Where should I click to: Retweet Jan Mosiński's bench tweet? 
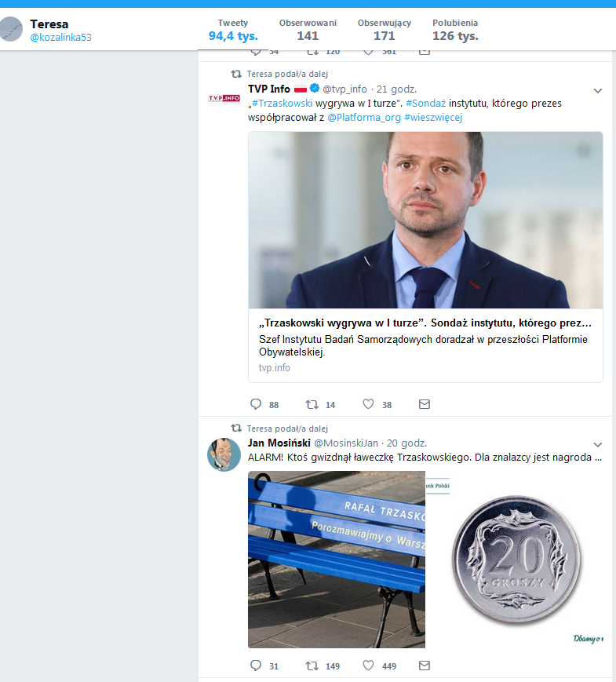click(312, 666)
